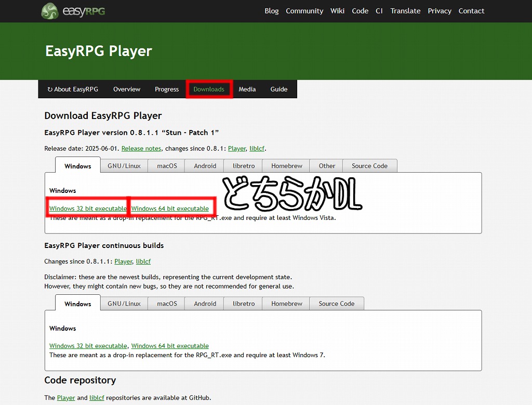Download stable Windows 32 bit executable
This screenshot has height=405, width=532.
(x=88, y=208)
